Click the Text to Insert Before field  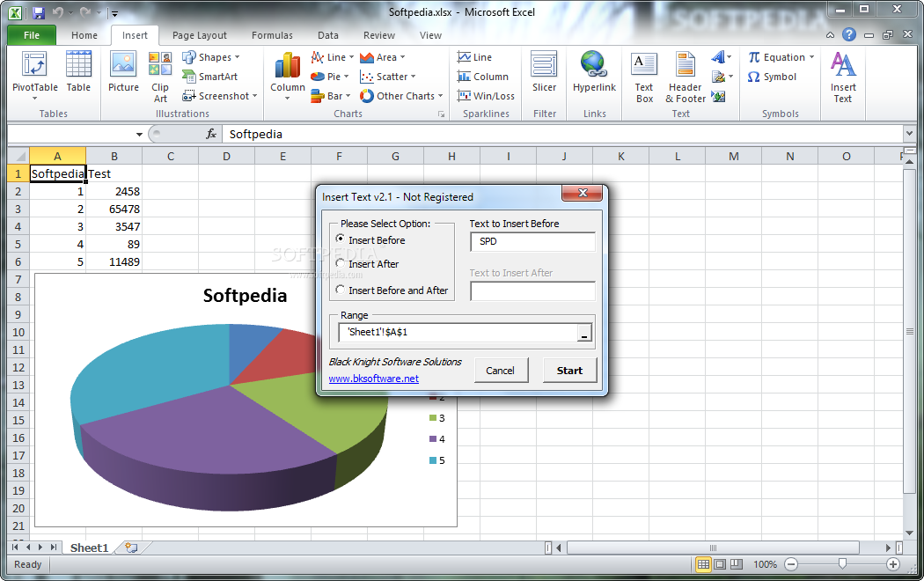(x=532, y=241)
